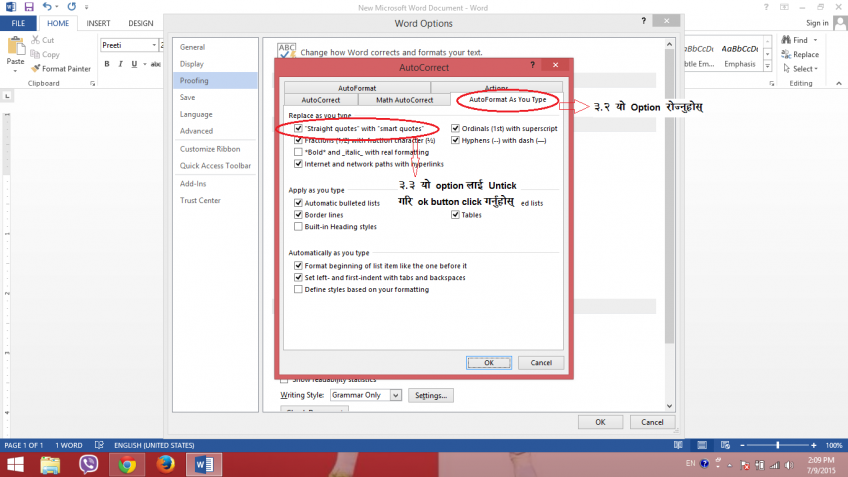Open the Writing Style dropdown
Screen dimensions: 848x477
pyautogui.click(x=396, y=395)
